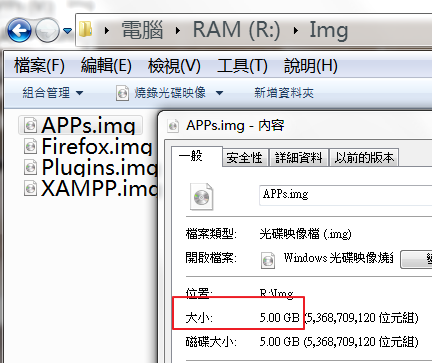432x363 pixels.
Task: Click the APPs.img filename input field
Action: [345, 195]
